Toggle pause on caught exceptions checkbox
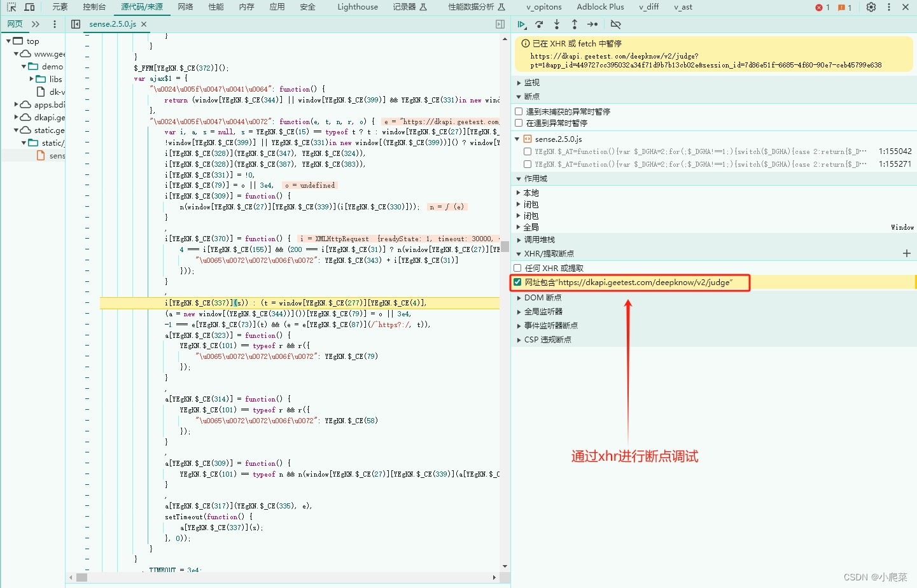Viewport: 917px width, 588px height. click(x=519, y=123)
